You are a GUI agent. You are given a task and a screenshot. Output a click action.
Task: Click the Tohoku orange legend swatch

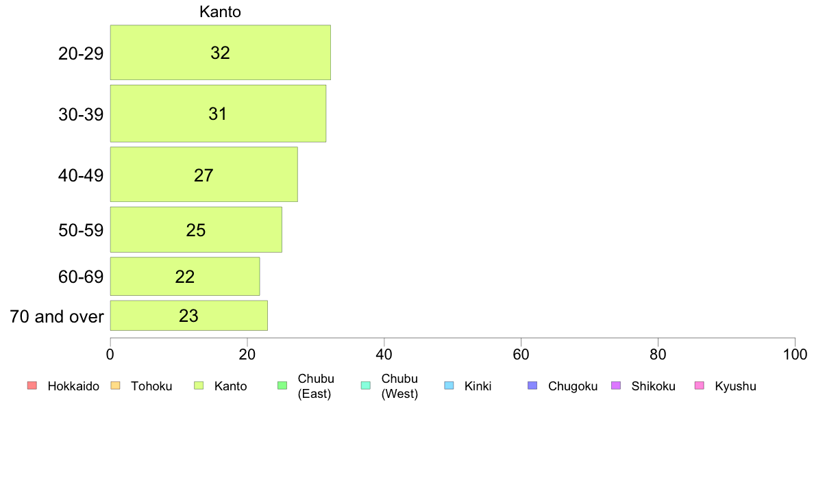click(x=115, y=386)
